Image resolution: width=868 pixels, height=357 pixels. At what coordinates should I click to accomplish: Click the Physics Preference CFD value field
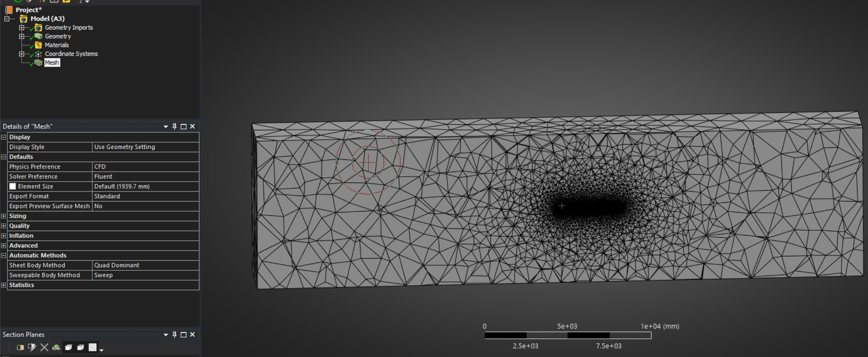(145, 167)
